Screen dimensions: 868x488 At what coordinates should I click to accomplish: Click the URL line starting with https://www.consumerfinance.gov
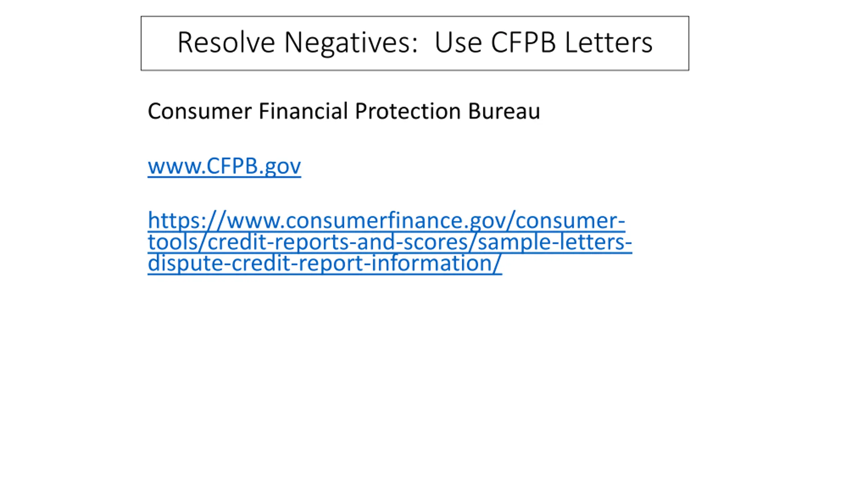point(386,221)
